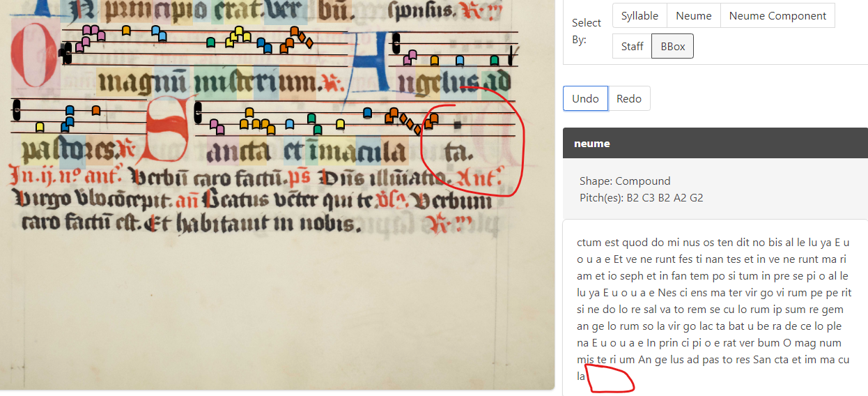Select the 'um' syllable box of misterium

point(297,83)
